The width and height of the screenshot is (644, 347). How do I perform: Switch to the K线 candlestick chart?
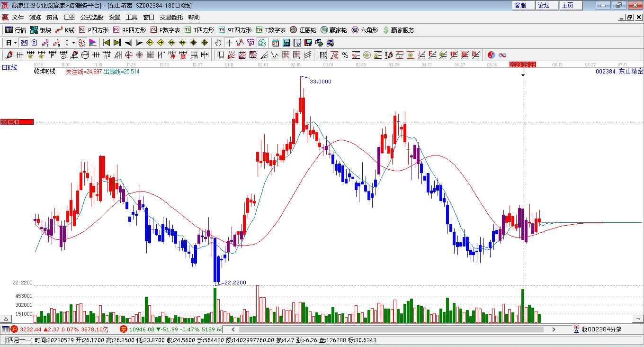pos(65,30)
